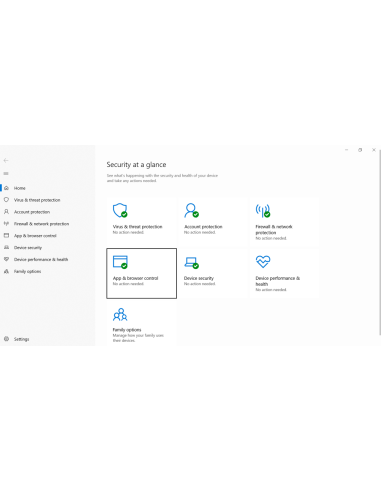Click the family icon beside Family options in sidebar
The width and height of the screenshot is (381, 492).
(6, 271)
